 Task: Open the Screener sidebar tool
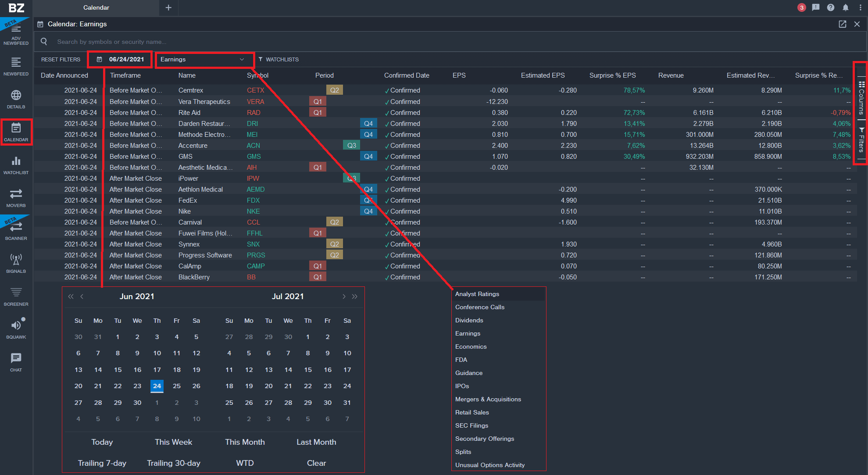(16, 297)
